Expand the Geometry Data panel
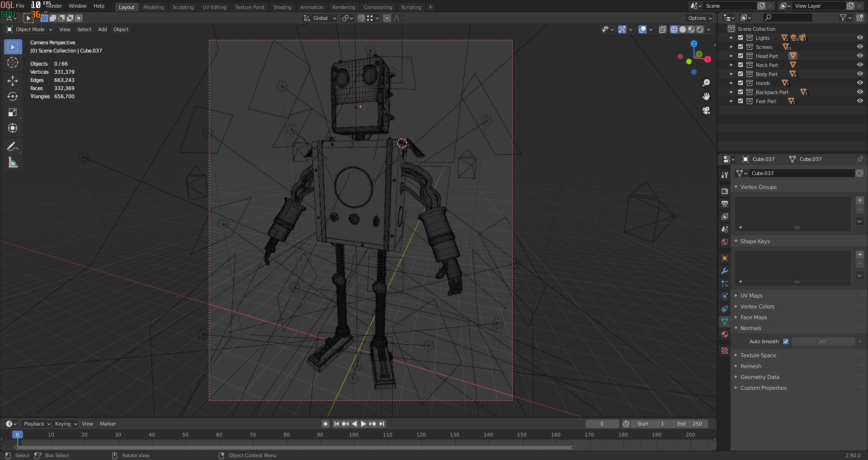This screenshot has width=868, height=460. [x=759, y=377]
